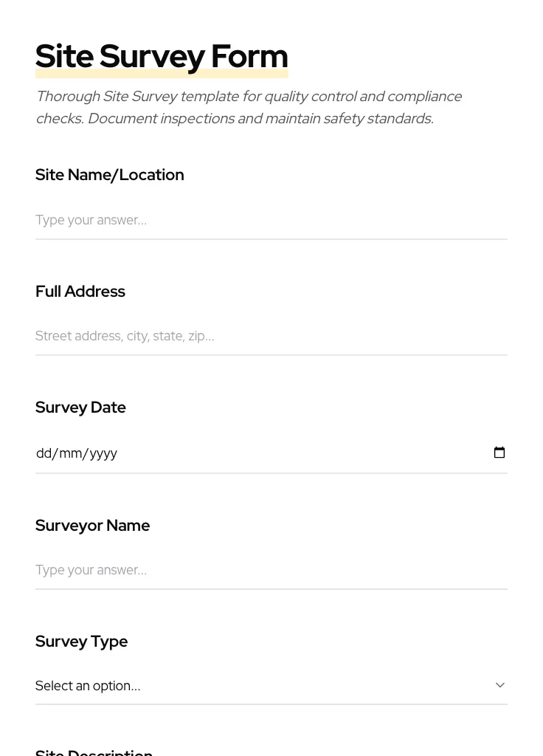Viewport: 543px width, 756px height.
Task: Click the Survey Type heading
Action: point(81,641)
